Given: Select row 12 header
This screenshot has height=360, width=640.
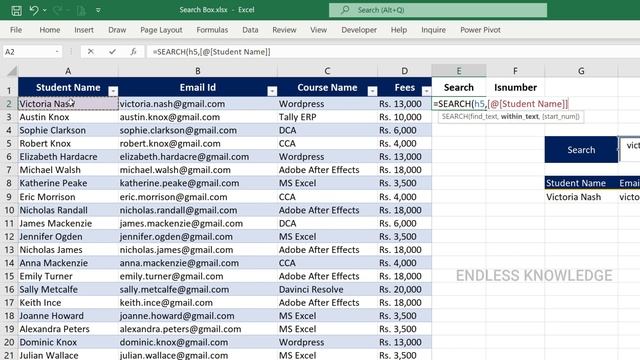Looking at the screenshot, I should tap(9, 237).
